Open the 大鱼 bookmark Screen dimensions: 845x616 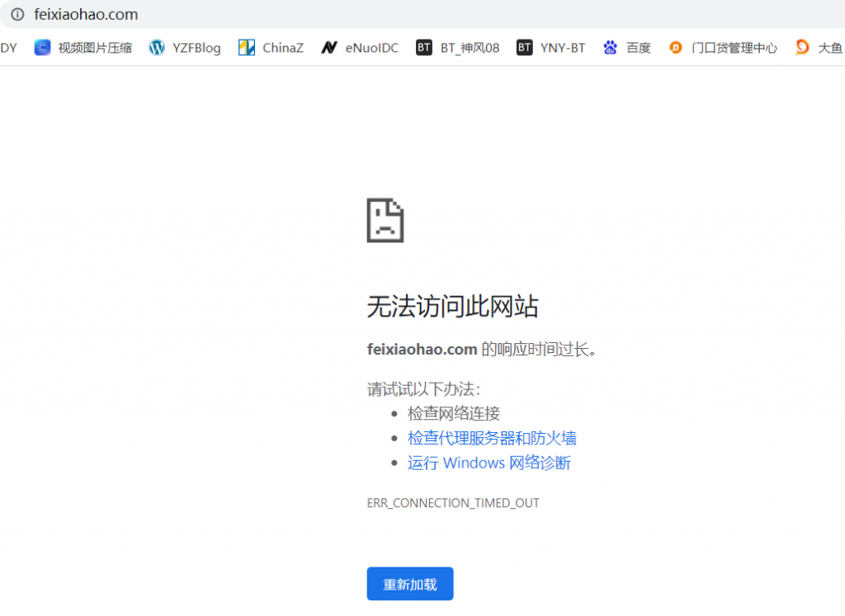click(819, 48)
